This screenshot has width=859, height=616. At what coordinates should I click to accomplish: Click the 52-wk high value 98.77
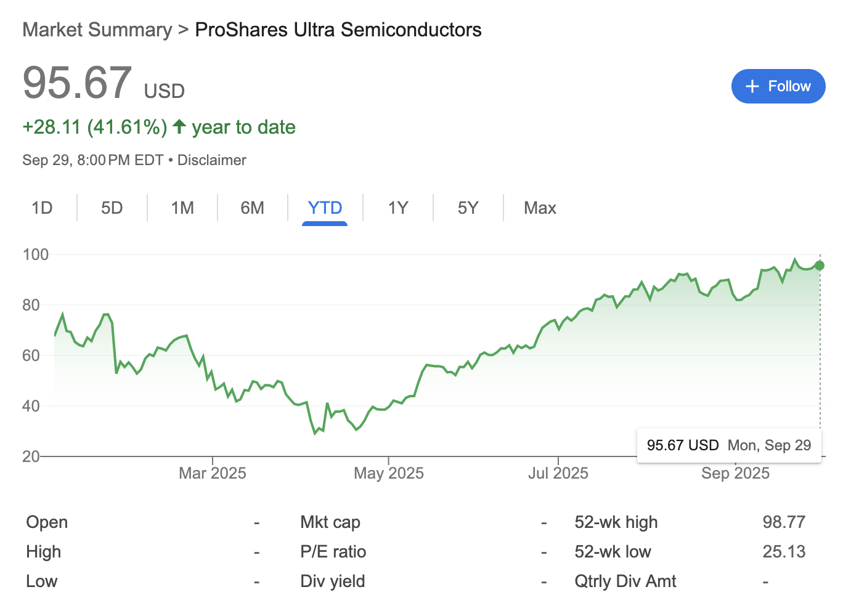pos(784,522)
